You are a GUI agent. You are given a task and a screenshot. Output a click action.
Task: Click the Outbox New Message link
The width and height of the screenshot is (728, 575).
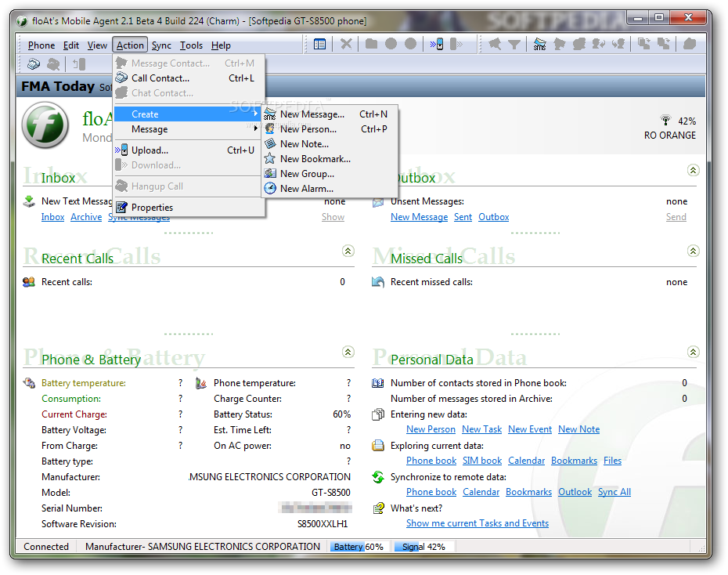pyautogui.click(x=419, y=217)
